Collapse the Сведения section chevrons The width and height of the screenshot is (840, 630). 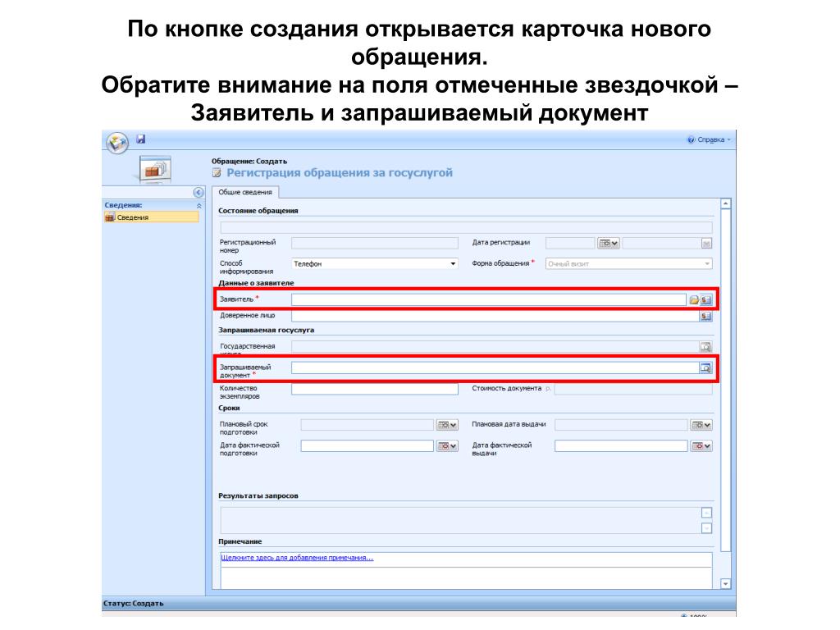[199, 206]
